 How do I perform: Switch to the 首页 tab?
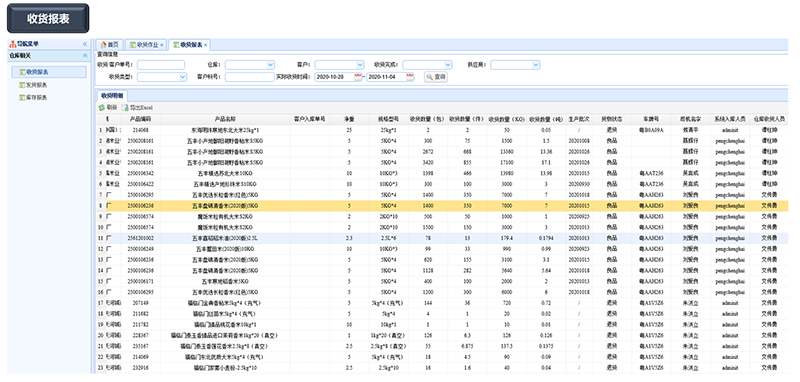(109, 45)
